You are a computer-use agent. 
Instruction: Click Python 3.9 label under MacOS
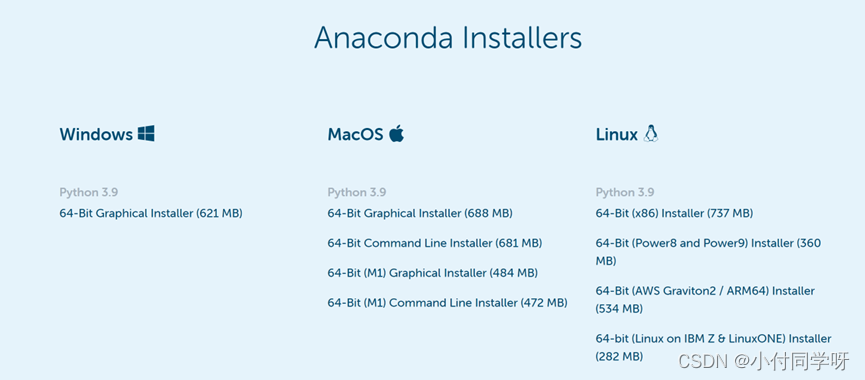(x=357, y=192)
